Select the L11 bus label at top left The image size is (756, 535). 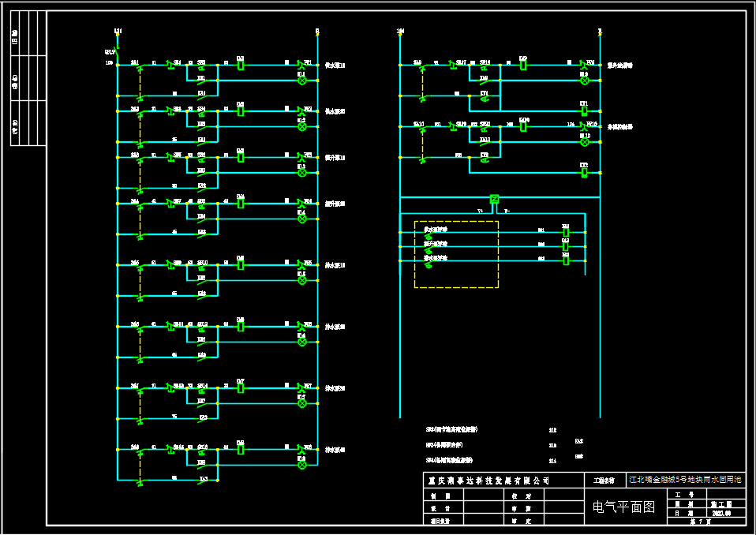(118, 31)
